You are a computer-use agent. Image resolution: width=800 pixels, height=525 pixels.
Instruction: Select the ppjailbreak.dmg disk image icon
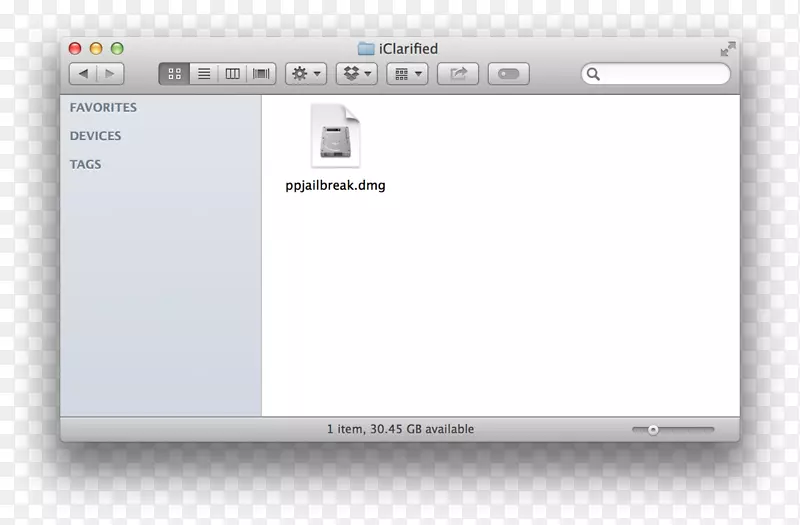(335, 136)
